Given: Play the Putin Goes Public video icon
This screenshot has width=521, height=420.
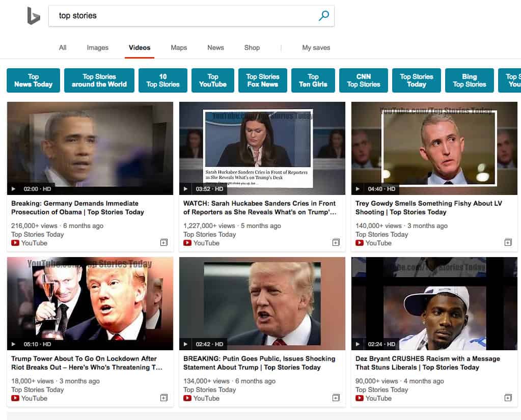Looking at the screenshot, I should [x=186, y=344].
